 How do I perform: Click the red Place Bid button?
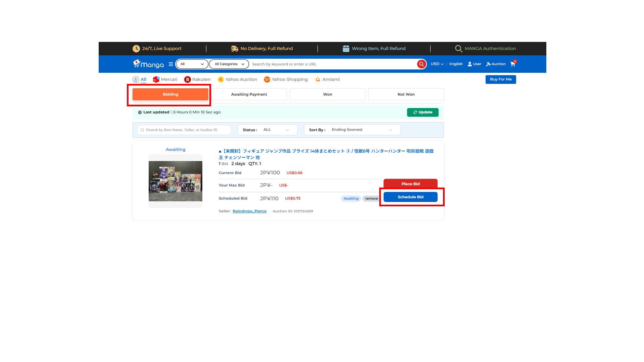[410, 184]
